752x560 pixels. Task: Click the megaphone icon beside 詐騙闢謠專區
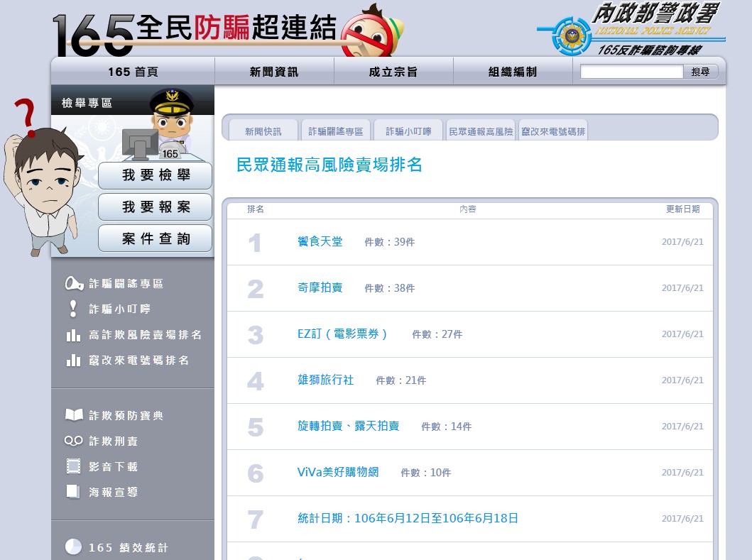click(x=74, y=283)
